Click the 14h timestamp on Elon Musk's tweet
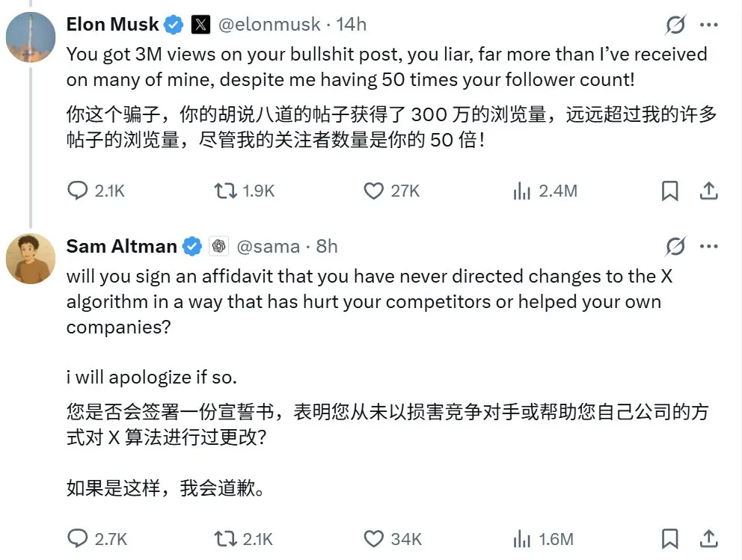This screenshot has height=560, width=742. click(352, 23)
